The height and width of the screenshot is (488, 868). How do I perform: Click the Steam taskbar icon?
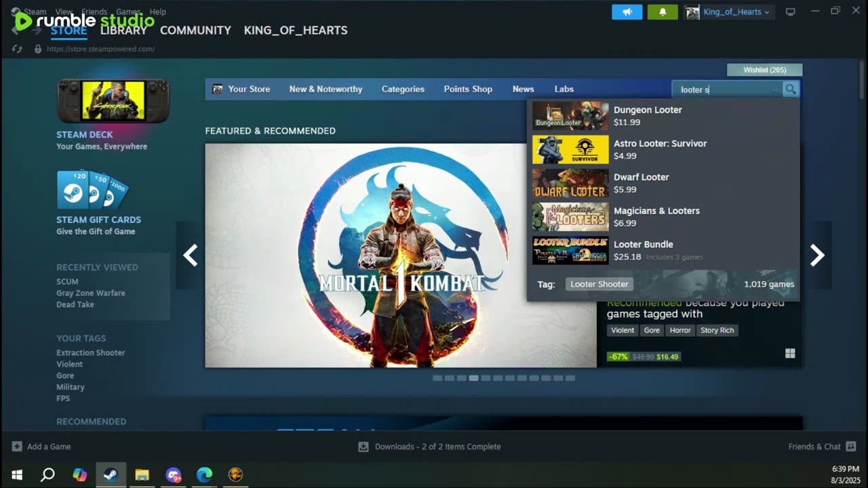[x=111, y=474]
